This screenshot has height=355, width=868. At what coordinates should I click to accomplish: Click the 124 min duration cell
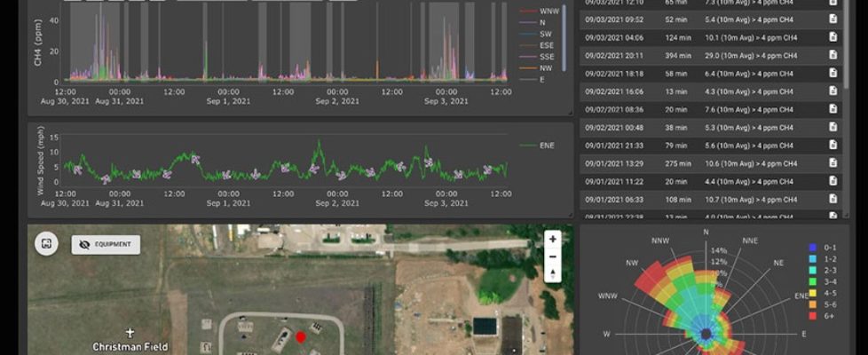click(x=678, y=37)
